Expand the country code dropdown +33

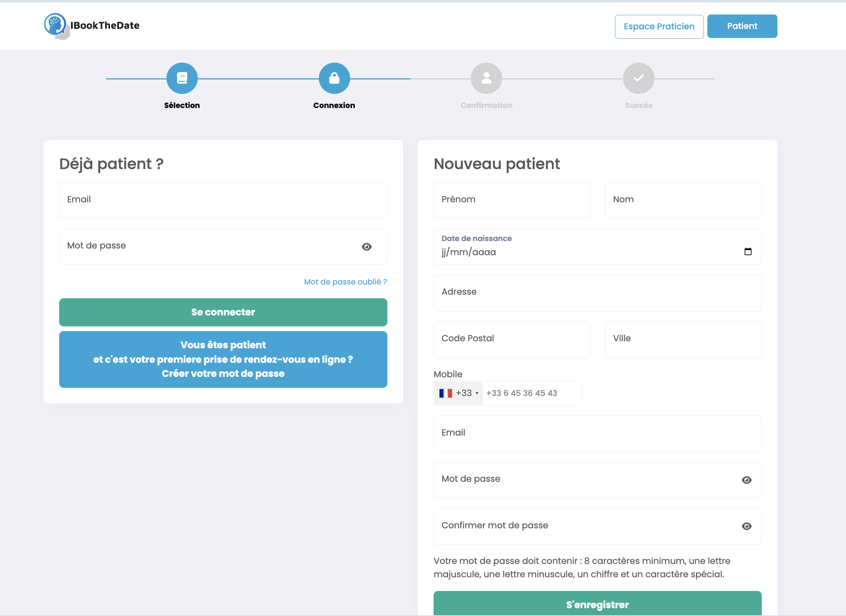(458, 393)
